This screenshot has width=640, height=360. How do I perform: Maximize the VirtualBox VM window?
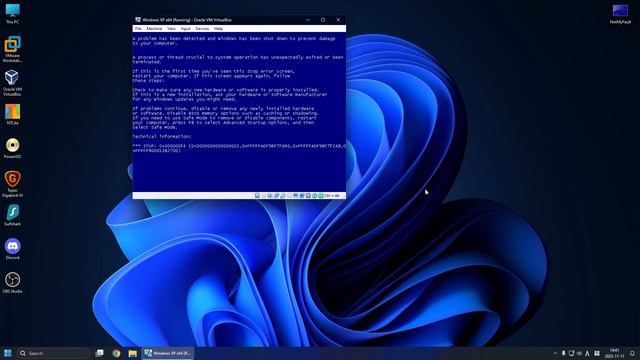click(323, 19)
